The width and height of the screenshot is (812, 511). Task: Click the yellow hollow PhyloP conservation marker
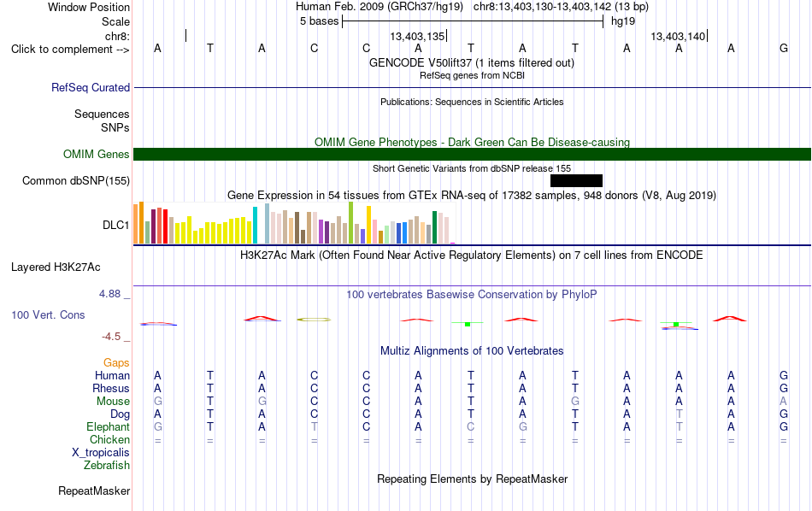click(x=314, y=320)
